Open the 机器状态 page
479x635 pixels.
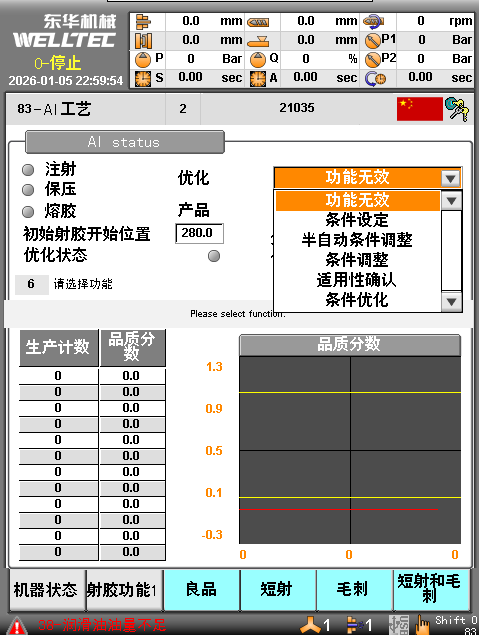47,590
